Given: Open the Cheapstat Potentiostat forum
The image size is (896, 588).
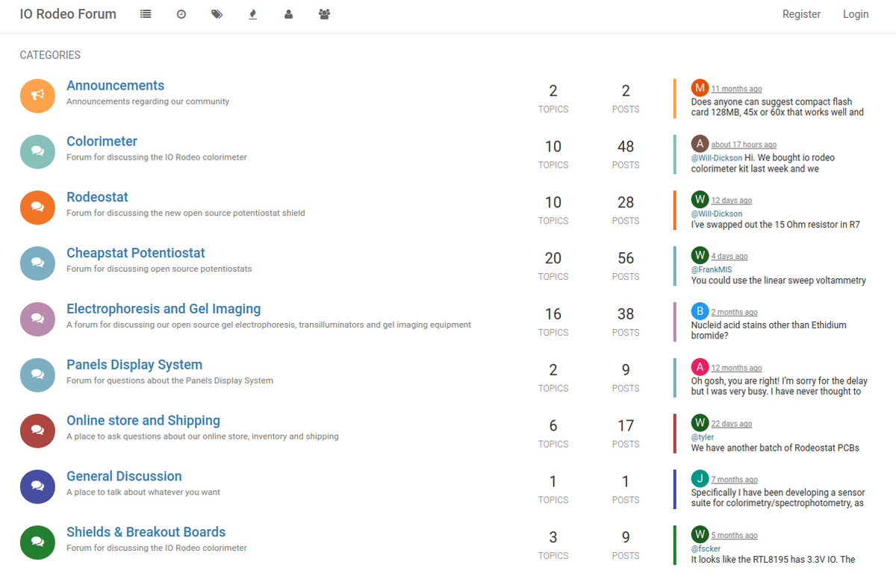Looking at the screenshot, I should tap(135, 253).
